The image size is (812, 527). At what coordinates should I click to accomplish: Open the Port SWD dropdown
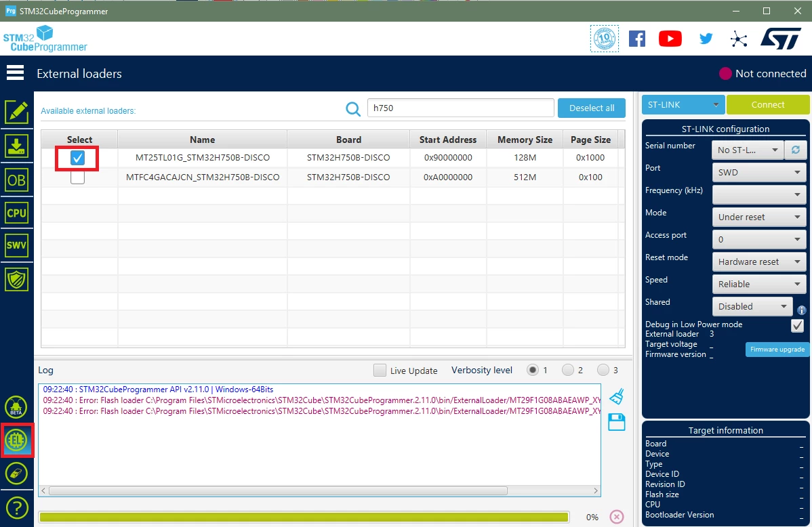pos(759,172)
